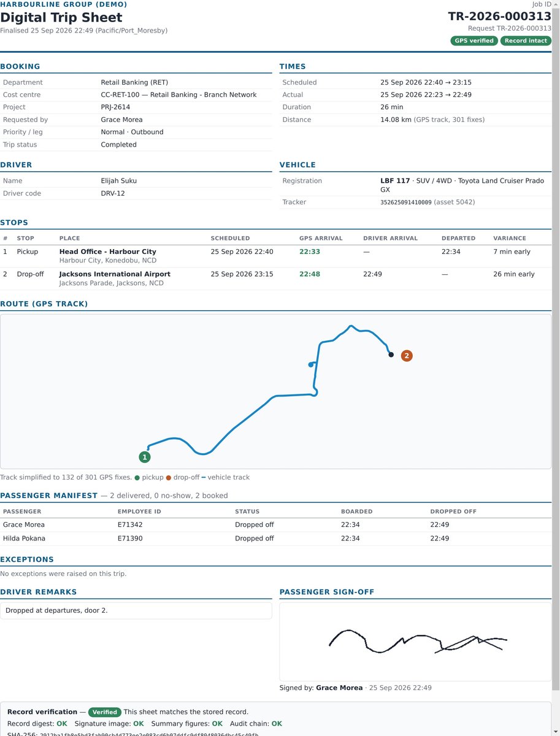This screenshot has height=736, width=560.
Task: Click 14.08 km distance value
Action: (x=396, y=120)
